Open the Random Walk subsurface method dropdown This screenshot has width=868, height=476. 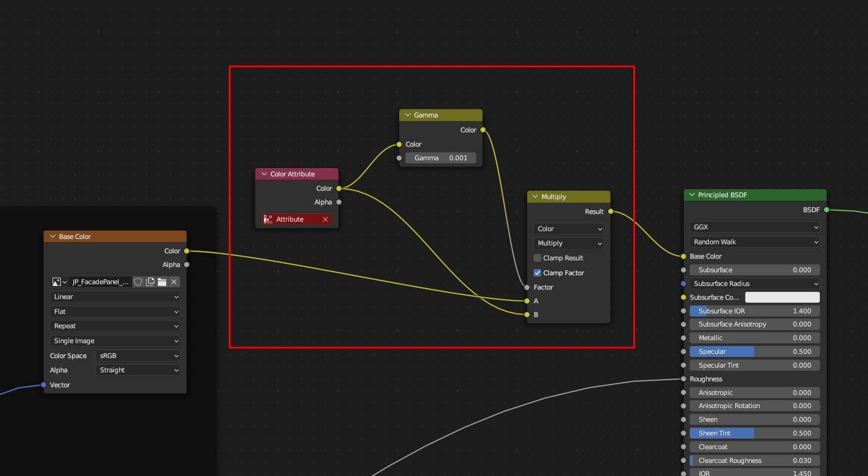pos(755,242)
